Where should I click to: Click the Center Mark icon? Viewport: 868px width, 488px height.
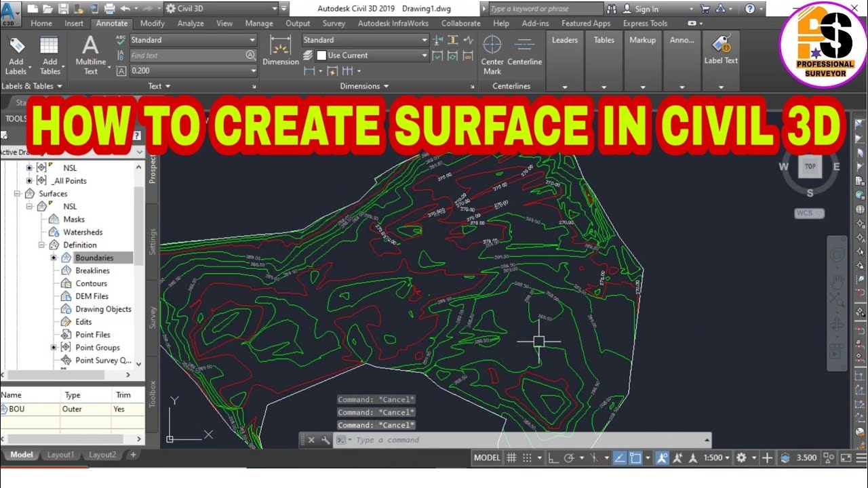[x=492, y=45]
